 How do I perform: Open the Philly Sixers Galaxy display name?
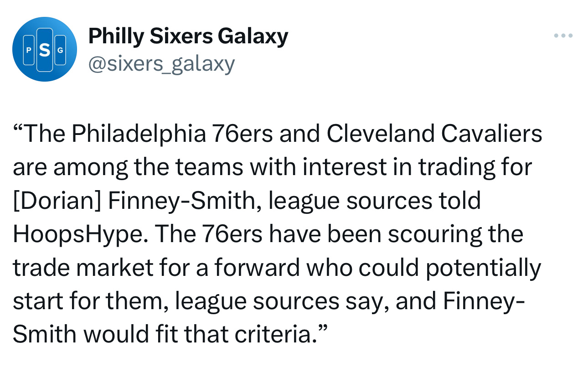click(x=188, y=36)
